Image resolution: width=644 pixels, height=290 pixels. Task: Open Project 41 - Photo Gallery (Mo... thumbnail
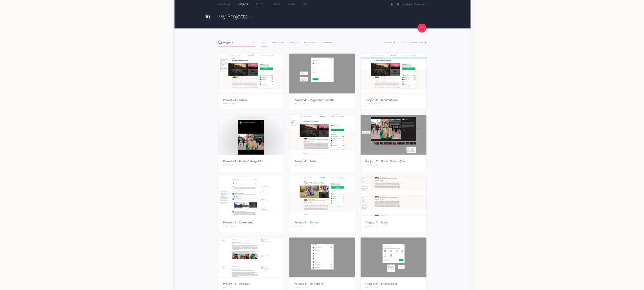click(x=251, y=135)
